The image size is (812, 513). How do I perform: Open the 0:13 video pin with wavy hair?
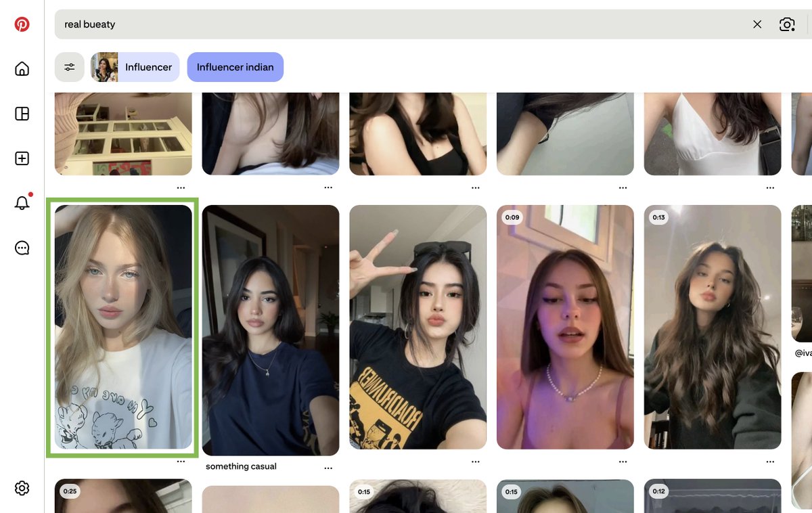click(x=713, y=327)
